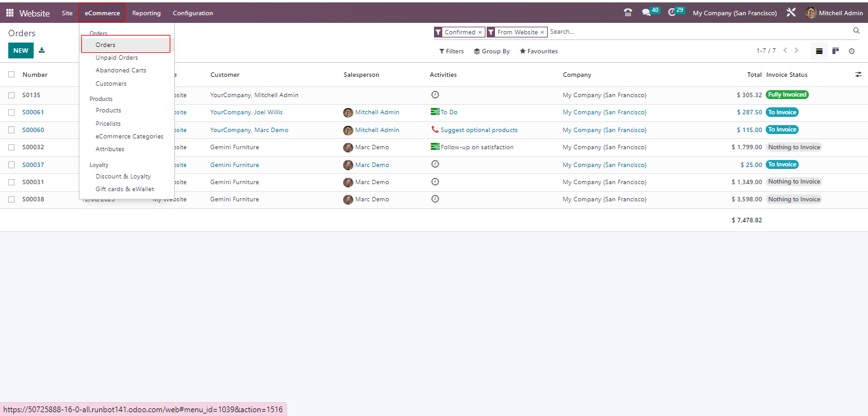
Task: Open optional columns settings icon
Action: click(858, 74)
